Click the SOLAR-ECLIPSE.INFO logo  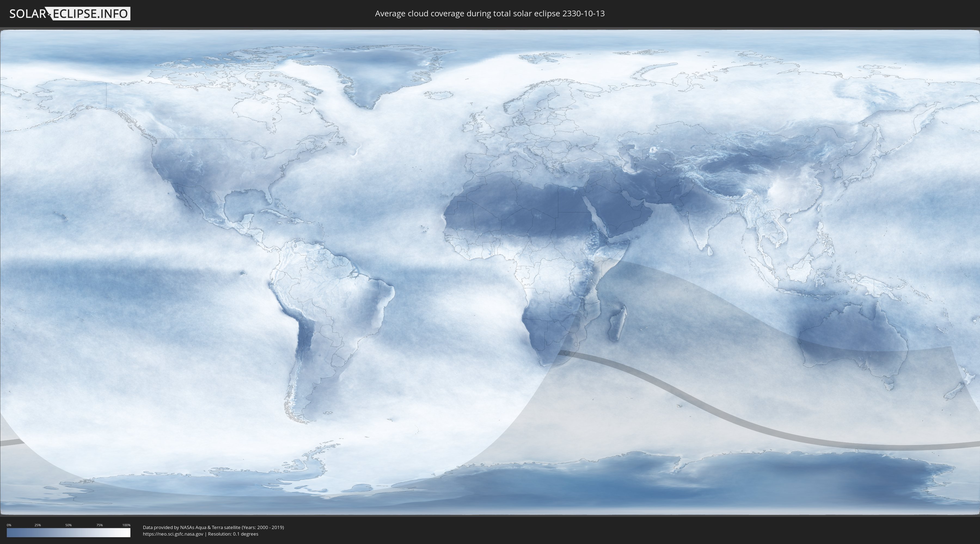pyautogui.click(x=70, y=14)
